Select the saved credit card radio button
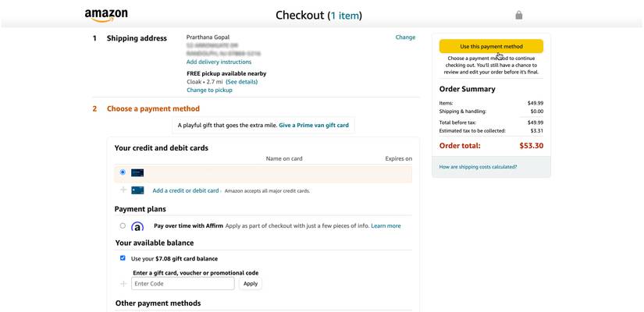The width and height of the screenshot is (644, 312). (x=123, y=172)
